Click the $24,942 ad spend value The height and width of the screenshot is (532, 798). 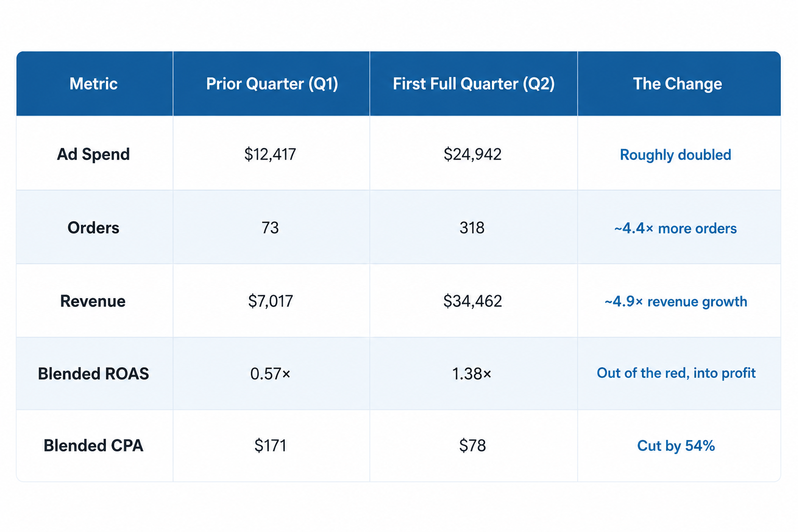(472, 154)
